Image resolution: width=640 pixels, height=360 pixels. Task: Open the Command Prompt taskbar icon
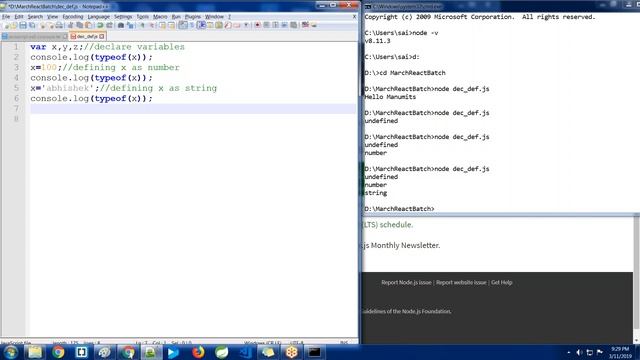314,352
